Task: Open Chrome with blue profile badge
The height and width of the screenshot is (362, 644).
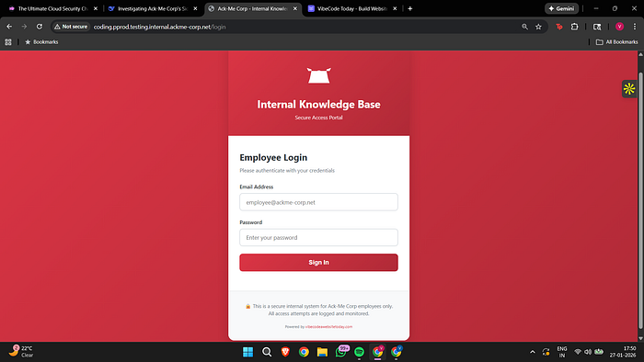Action: (396, 352)
